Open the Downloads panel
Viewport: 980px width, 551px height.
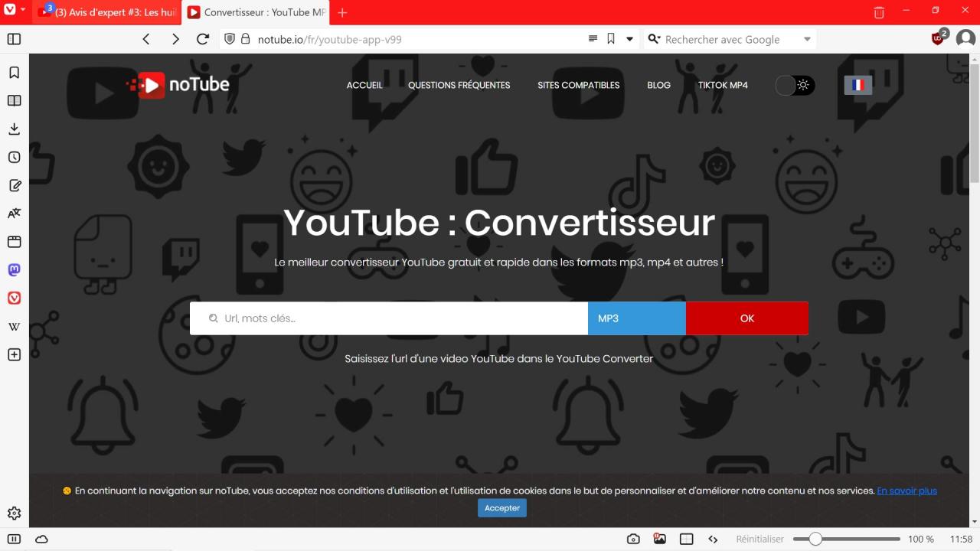pos(14,129)
